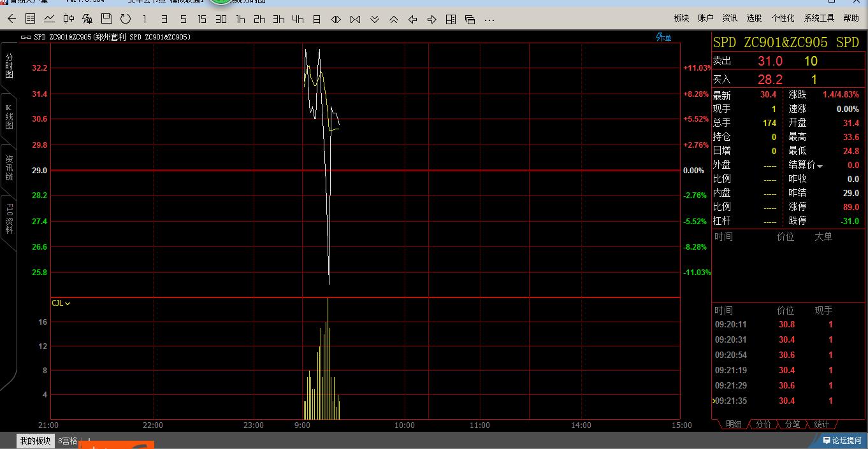Refresh the chart using the circular arrow
The image size is (868, 449).
coord(126,19)
